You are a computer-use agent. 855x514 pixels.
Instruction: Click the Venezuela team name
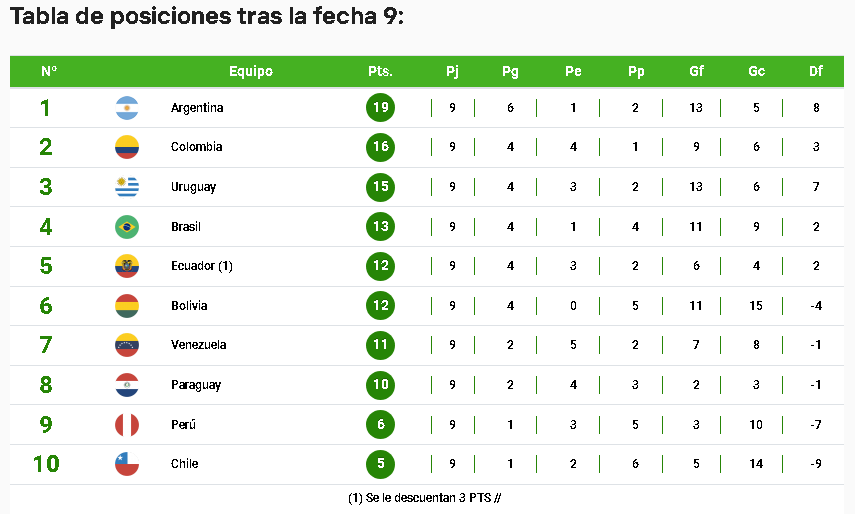[198, 345]
